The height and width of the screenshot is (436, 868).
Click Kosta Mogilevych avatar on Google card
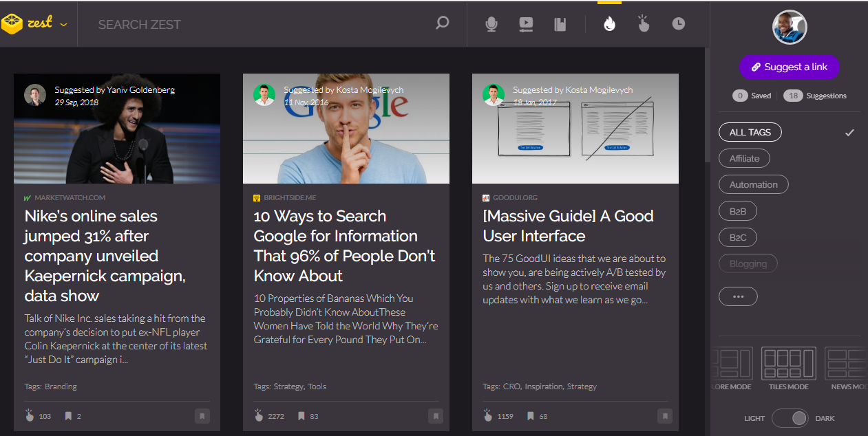[264, 95]
